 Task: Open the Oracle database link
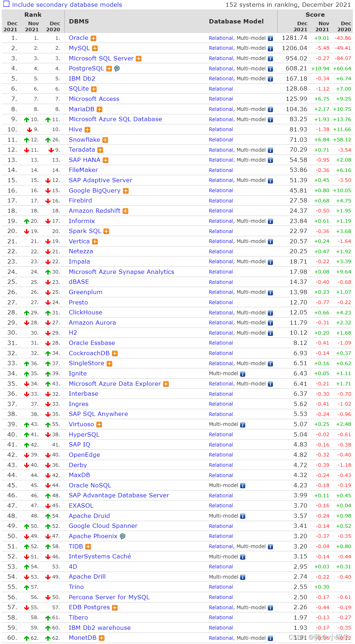point(79,38)
